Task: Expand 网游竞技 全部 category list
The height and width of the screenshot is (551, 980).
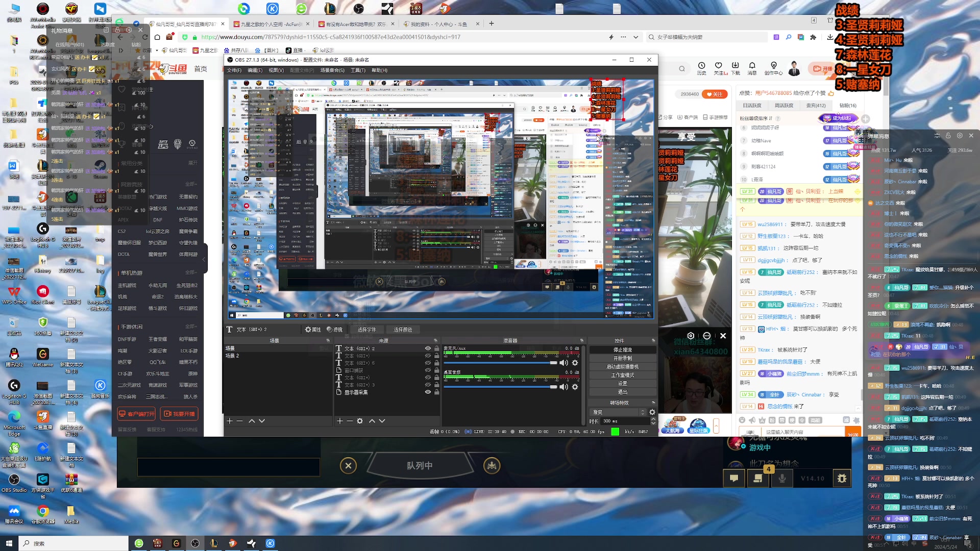Action: (x=191, y=184)
